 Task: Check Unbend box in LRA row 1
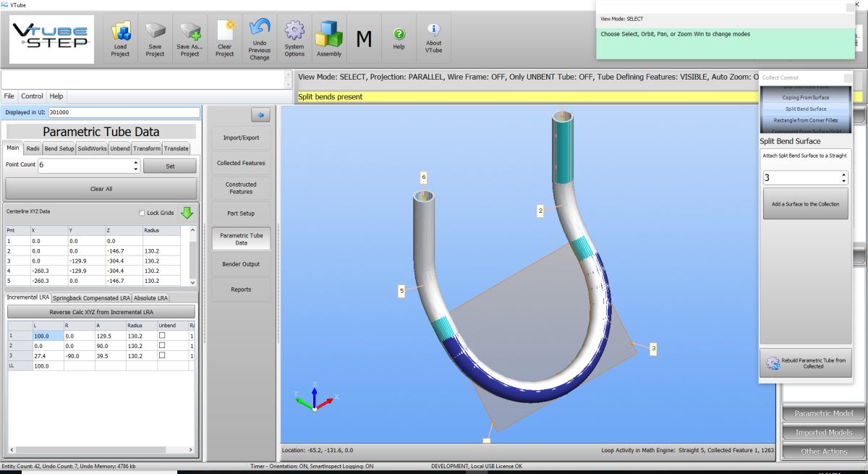tap(163, 336)
